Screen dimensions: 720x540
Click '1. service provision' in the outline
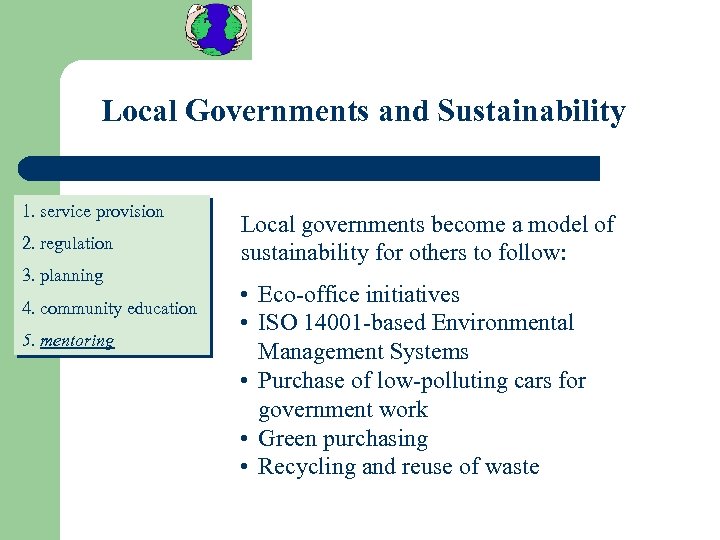[93, 212]
